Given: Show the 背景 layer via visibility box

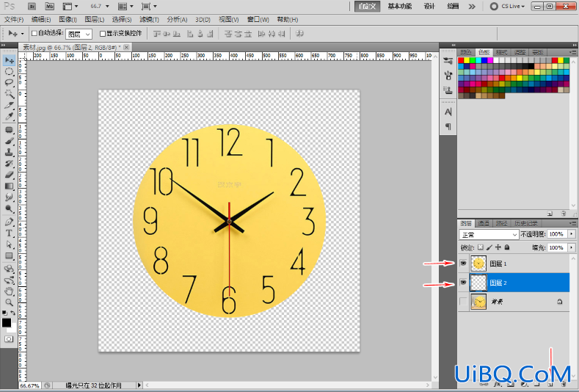Looking at the screenshot, I should pos(463,302).
